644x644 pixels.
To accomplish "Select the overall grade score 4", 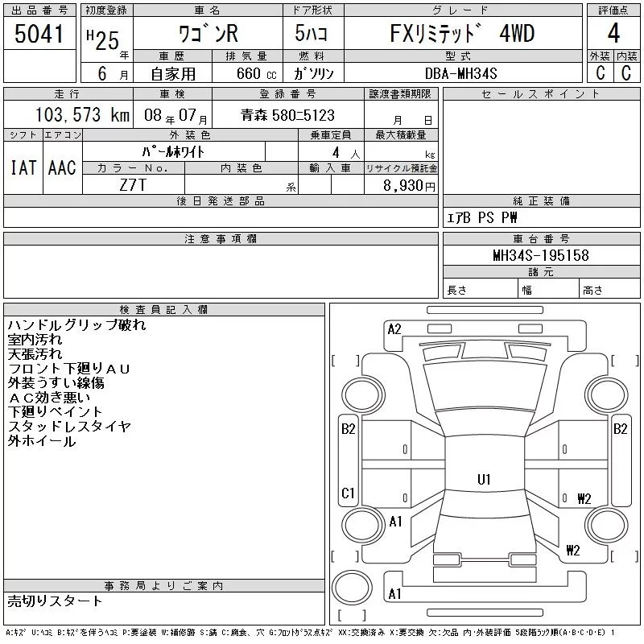I will click(613, 34).
